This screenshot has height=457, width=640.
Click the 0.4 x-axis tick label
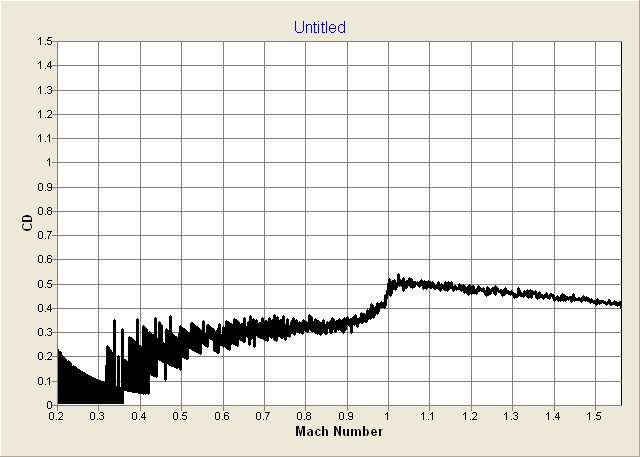tap(140, 415)
